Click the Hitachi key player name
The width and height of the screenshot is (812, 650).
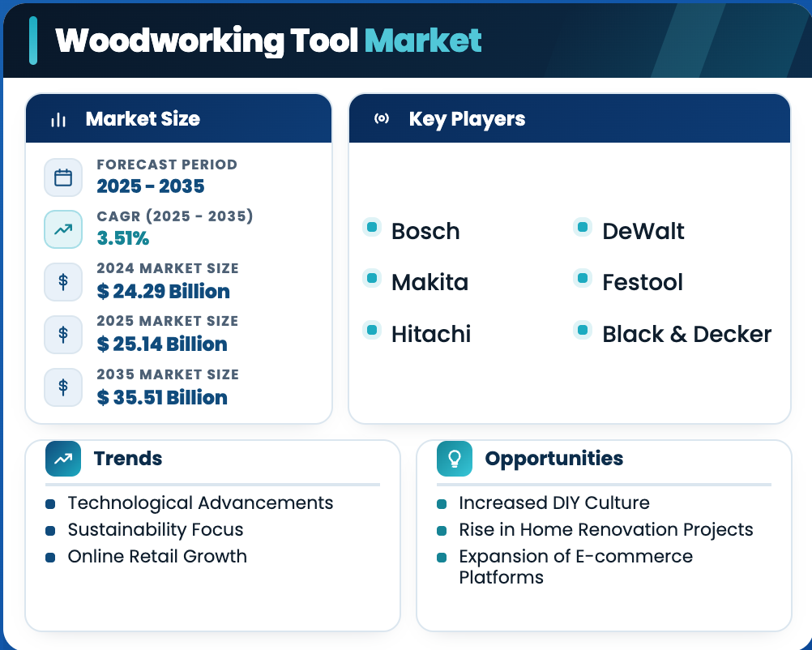(x=431, y=334)
